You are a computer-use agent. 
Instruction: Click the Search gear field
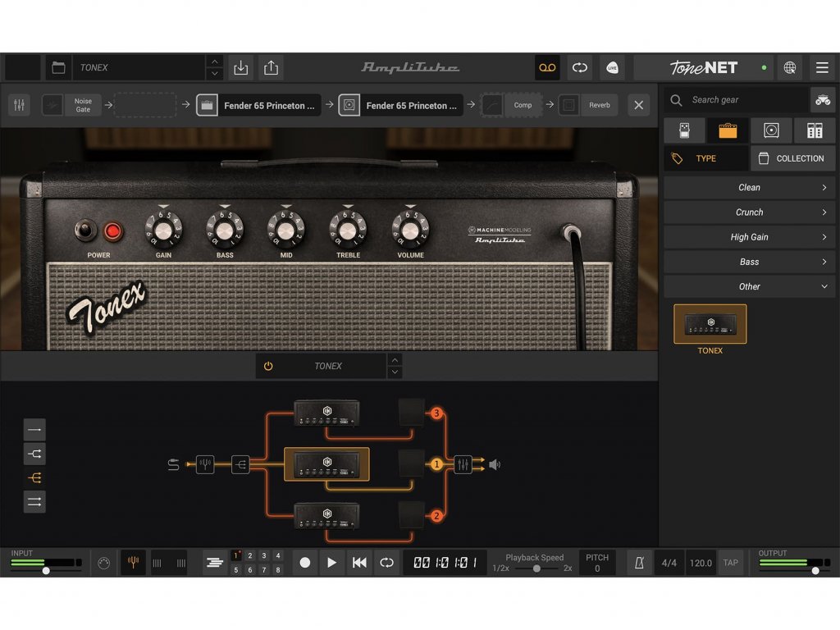point(737,99)
